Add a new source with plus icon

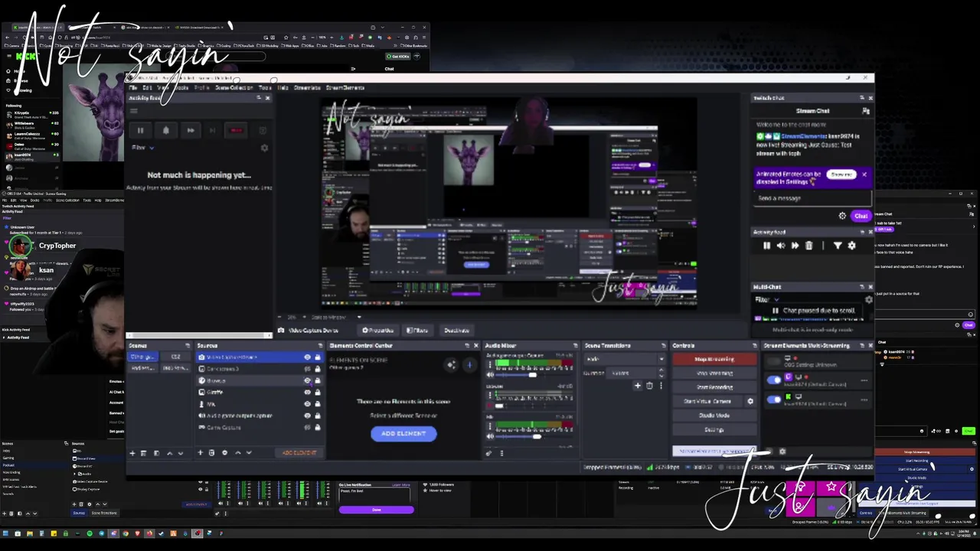pos(201,453)
